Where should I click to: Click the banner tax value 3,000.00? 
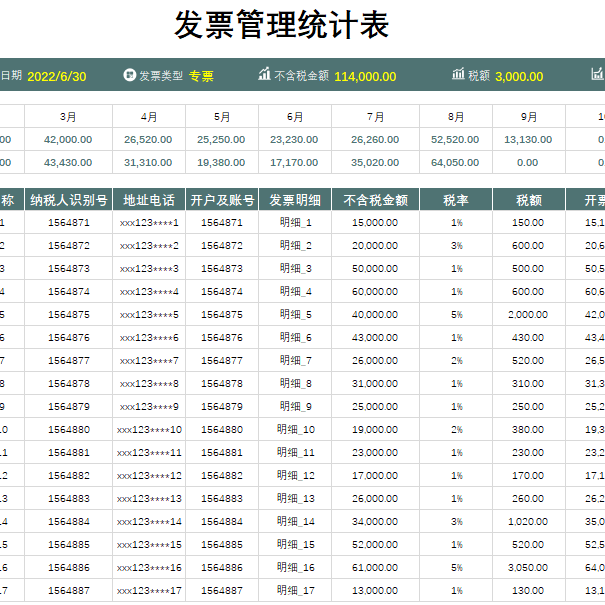tap(519, 77)
